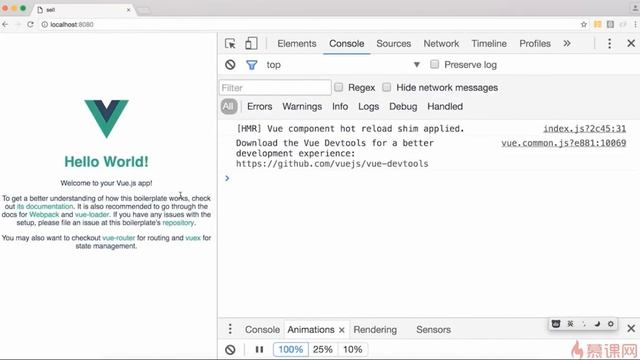Set animation speed to 10%
Viewport: 640px width, 360px height.
pyautogui.click(x=353, y=349)
